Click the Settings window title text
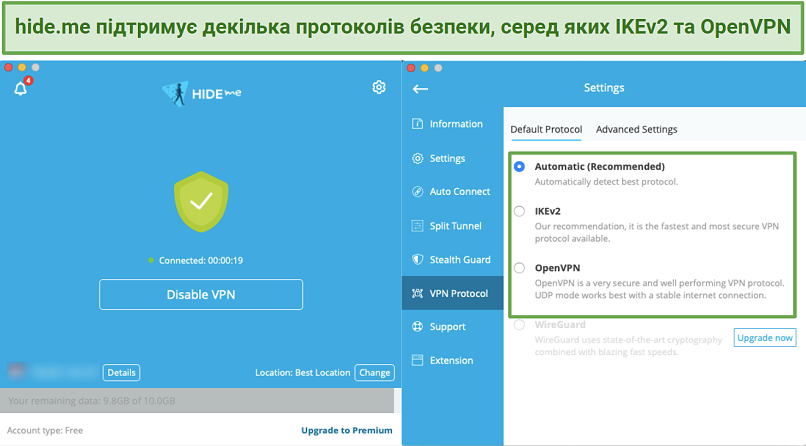Viewport: 806px width, 446px height. [x=604, y=88]
